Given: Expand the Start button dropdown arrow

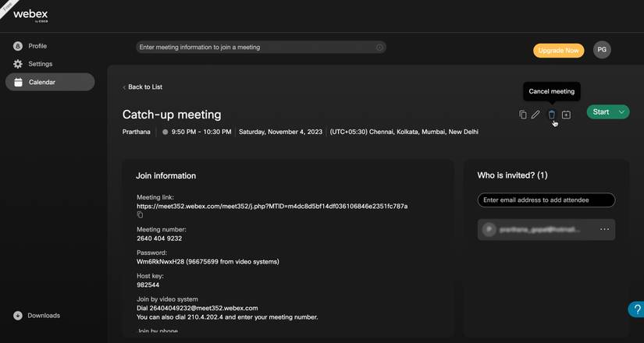Looking at the screenshot, I should coord(621,112).
